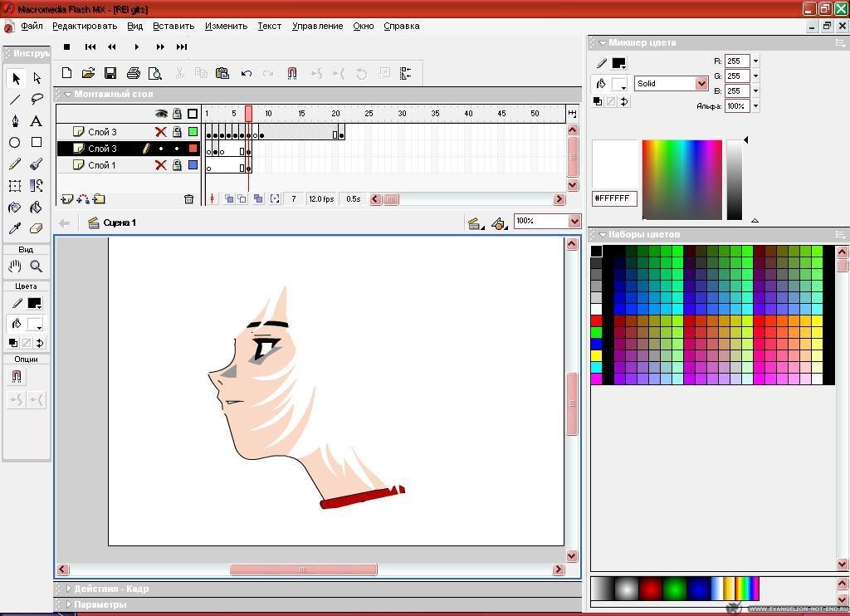
Task: Select the Zoom magnifier tool
Action: [x=37, y=266]
